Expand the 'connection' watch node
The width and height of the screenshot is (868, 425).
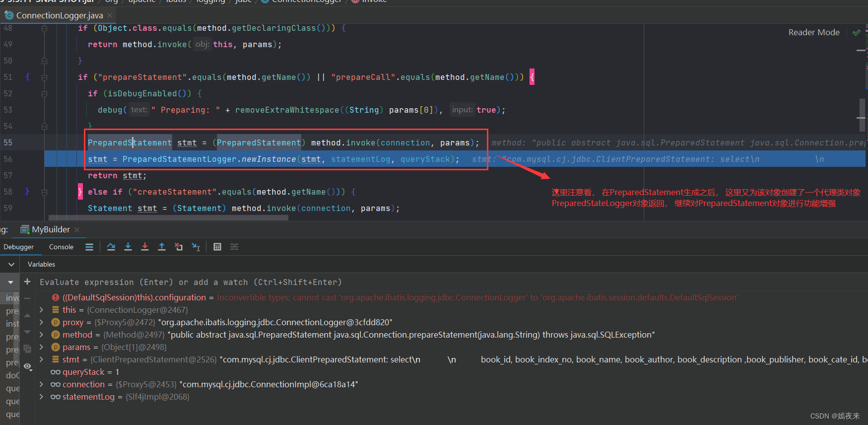[41, 384]
